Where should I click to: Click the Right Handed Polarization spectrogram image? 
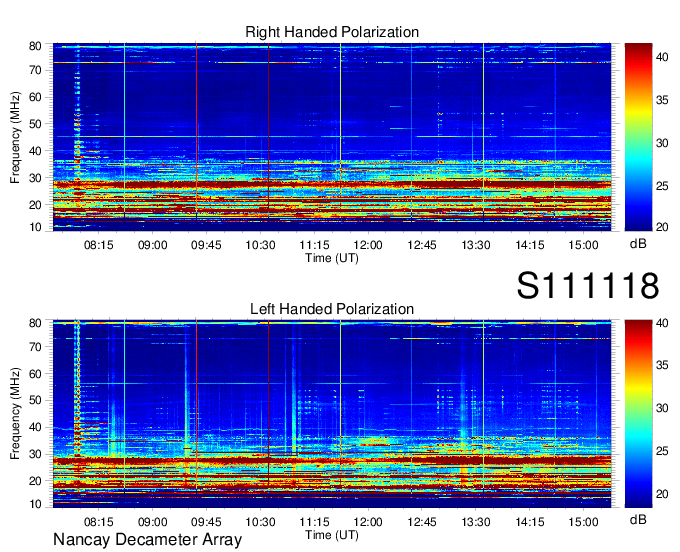pyautogui.click(x=332, y=137)
